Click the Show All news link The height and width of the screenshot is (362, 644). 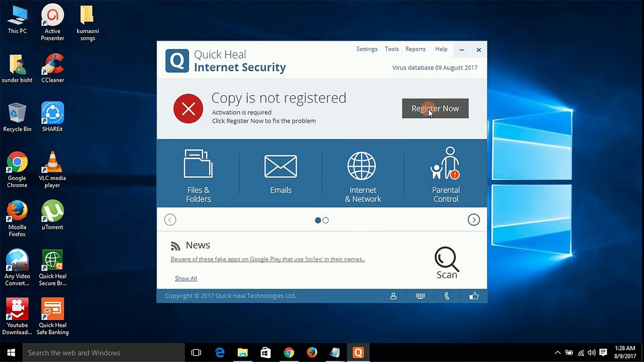(x=186, y=279)
